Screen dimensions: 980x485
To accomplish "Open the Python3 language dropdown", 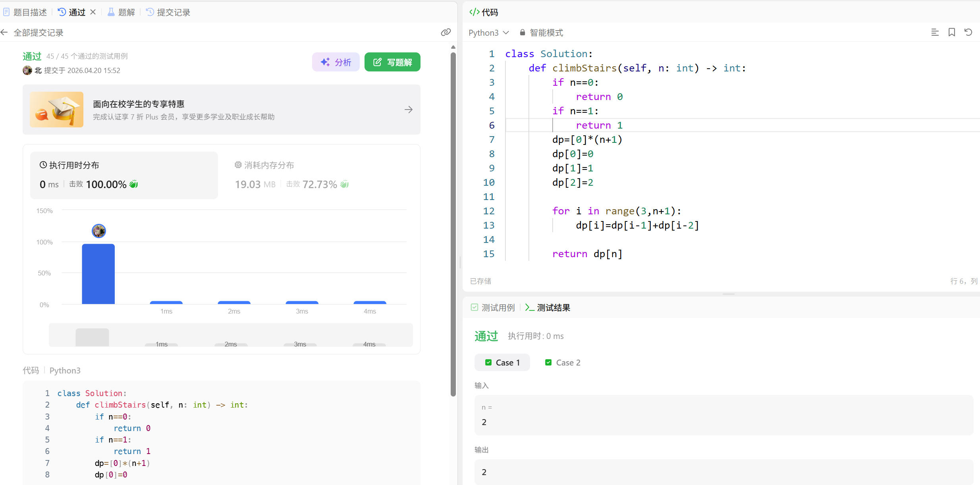I will tap(488, 33).
